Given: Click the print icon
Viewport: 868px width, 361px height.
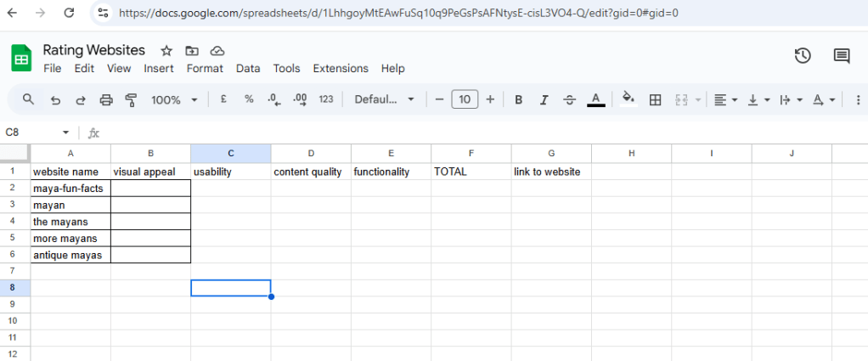Looking at the screenshot, I should point(106,99).
